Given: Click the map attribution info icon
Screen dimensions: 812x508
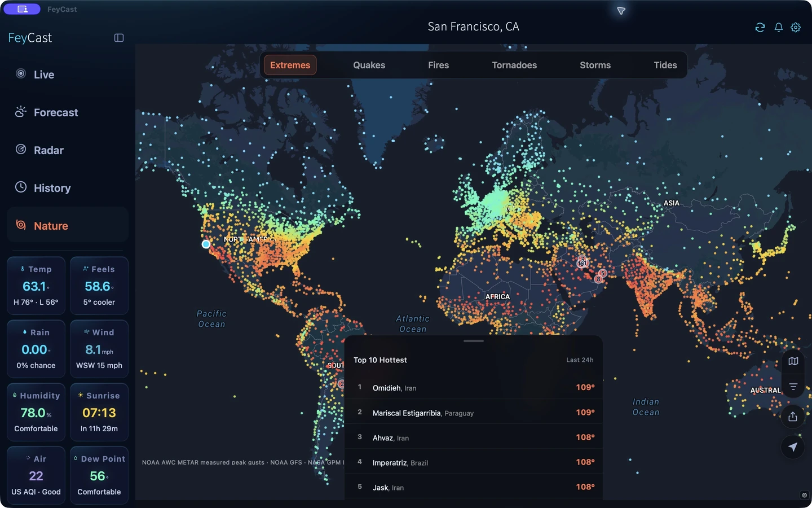Looking at the screenshot, I should [x=804, y=495].
